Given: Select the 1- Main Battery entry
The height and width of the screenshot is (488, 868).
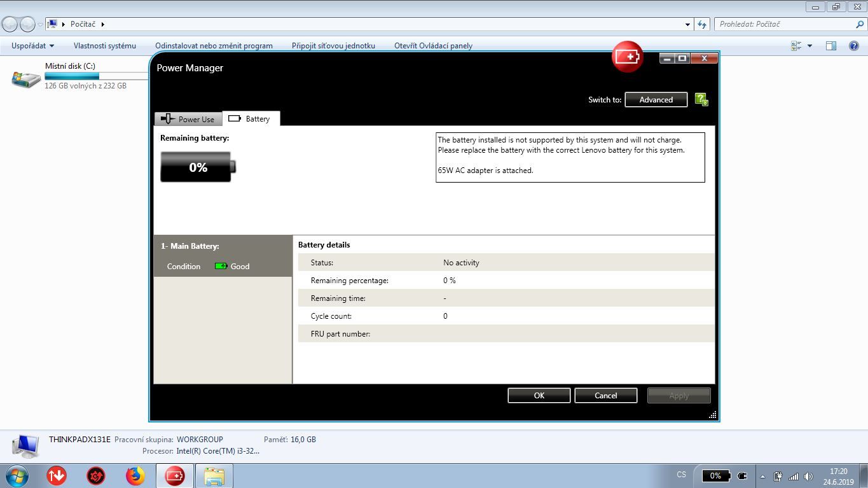Looking at the screenshot, I should coord(223,256).
